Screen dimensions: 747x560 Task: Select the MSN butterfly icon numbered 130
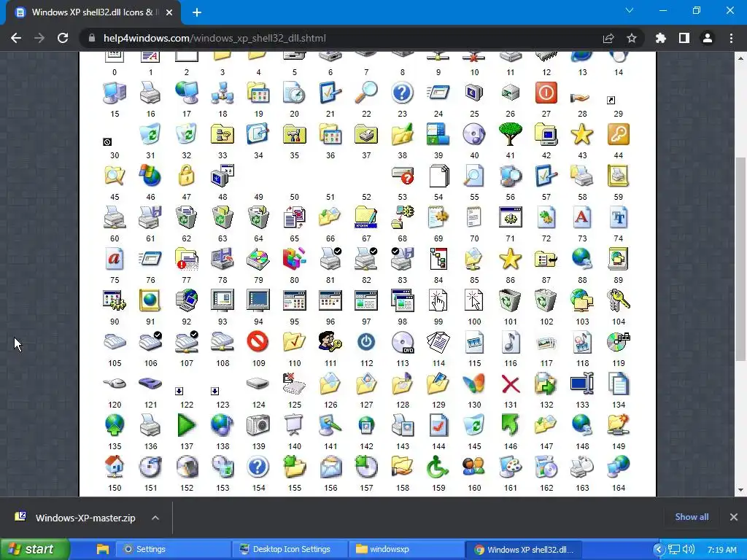(474, 384)
